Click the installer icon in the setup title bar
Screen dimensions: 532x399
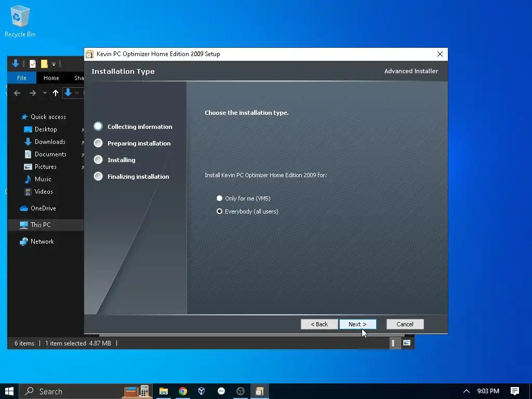coord(89,54)
